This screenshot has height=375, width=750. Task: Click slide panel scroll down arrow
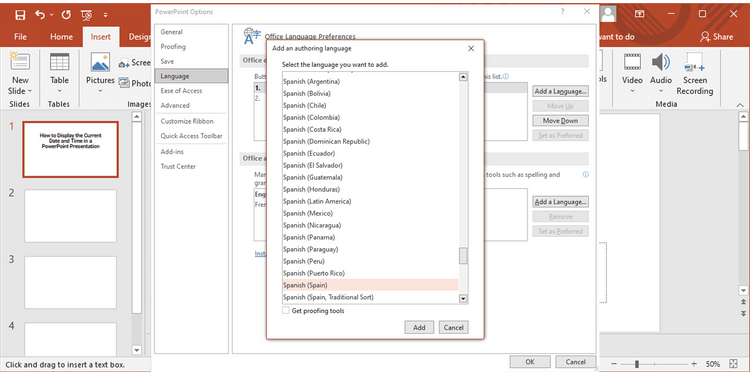[x=136, y=350]
